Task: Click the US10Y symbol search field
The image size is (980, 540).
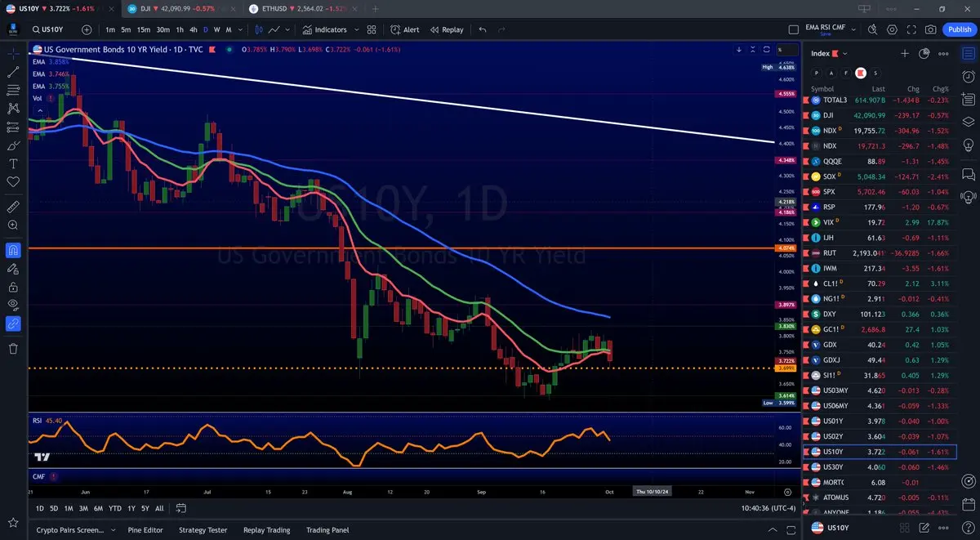Action: [x=51, y=29]
